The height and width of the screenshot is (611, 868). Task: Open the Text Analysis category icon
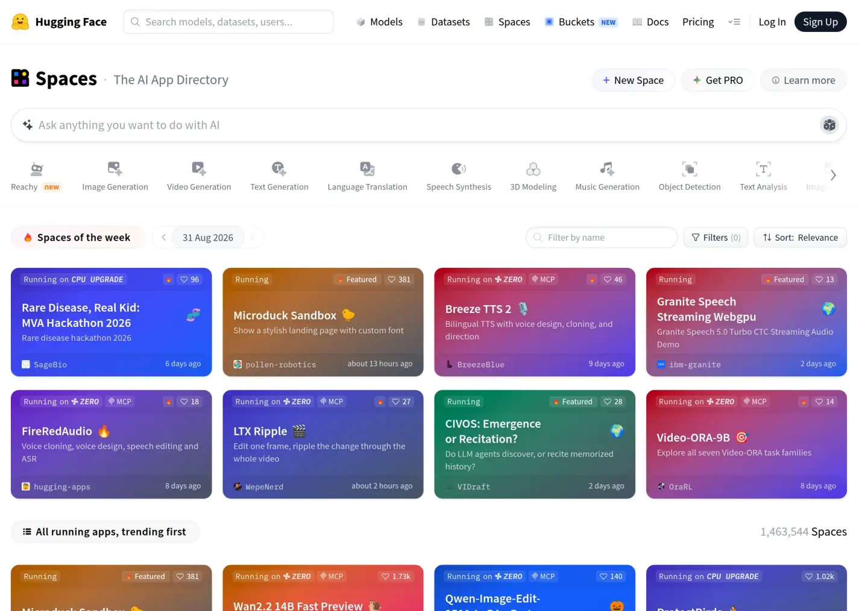coord(764,168)
